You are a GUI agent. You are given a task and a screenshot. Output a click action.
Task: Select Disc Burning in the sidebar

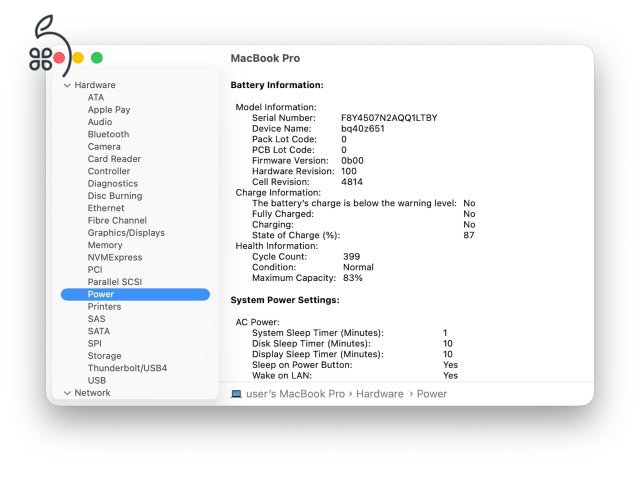pyautogui.click(x=115, y=196)
